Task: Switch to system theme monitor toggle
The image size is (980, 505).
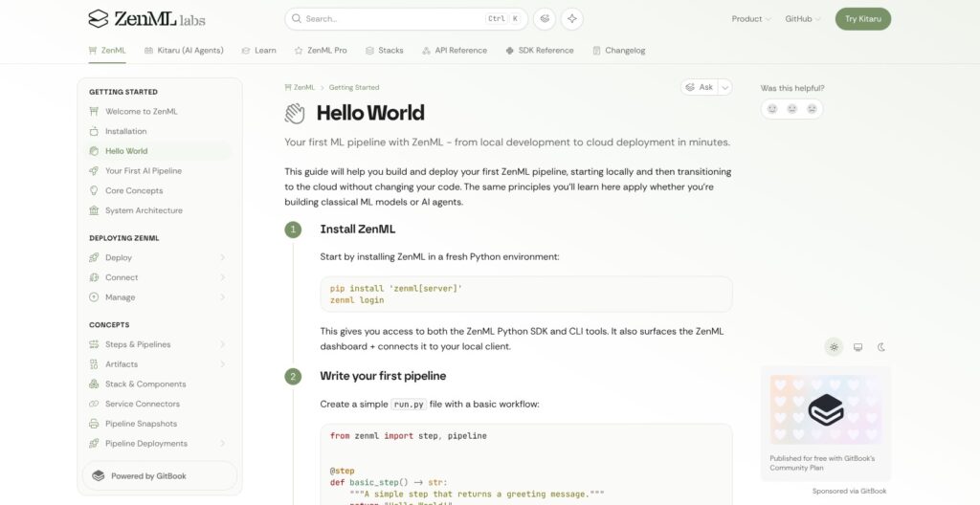Action: click(858, 347)
